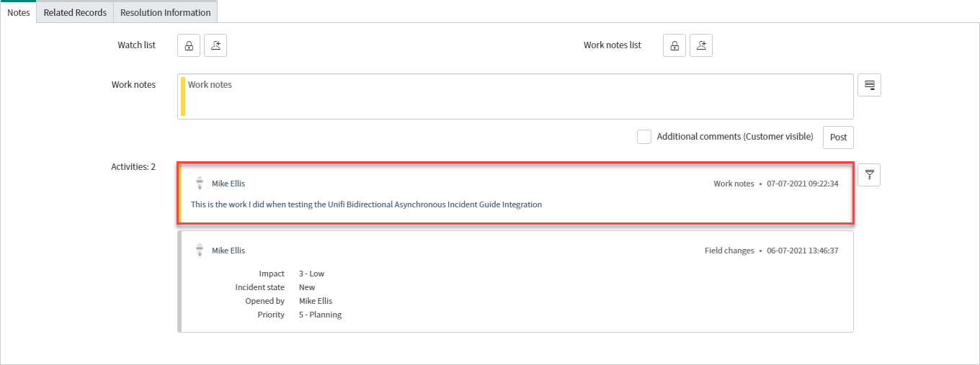980x365 pixels.
Task: Open the activity filter funnel icon
Action: (869, 175)
